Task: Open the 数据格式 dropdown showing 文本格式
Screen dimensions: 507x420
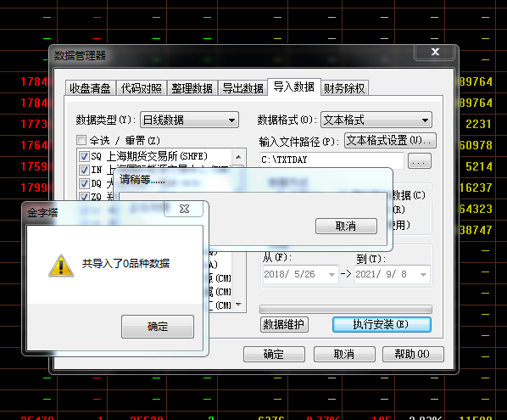Action: point(376,120)
